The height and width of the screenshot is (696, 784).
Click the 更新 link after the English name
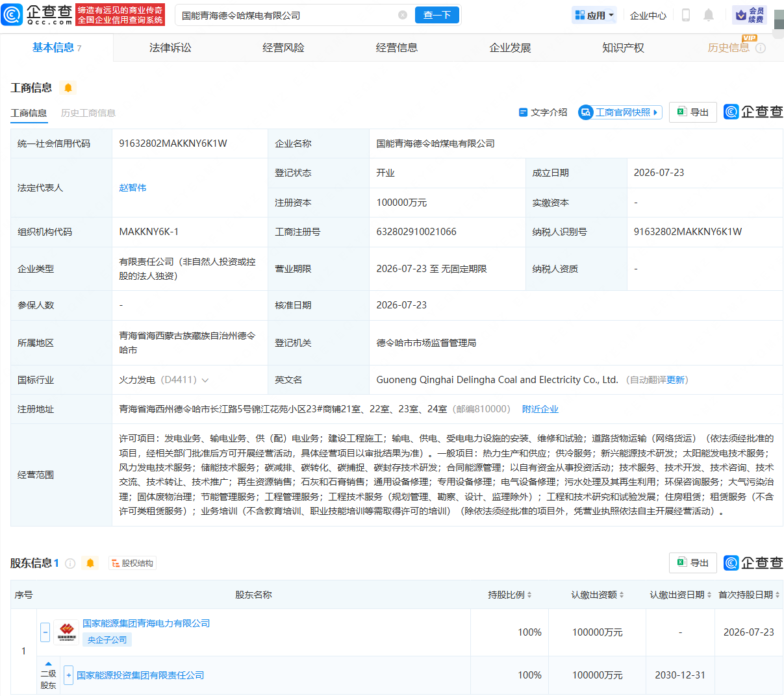(x=676, y=380)
